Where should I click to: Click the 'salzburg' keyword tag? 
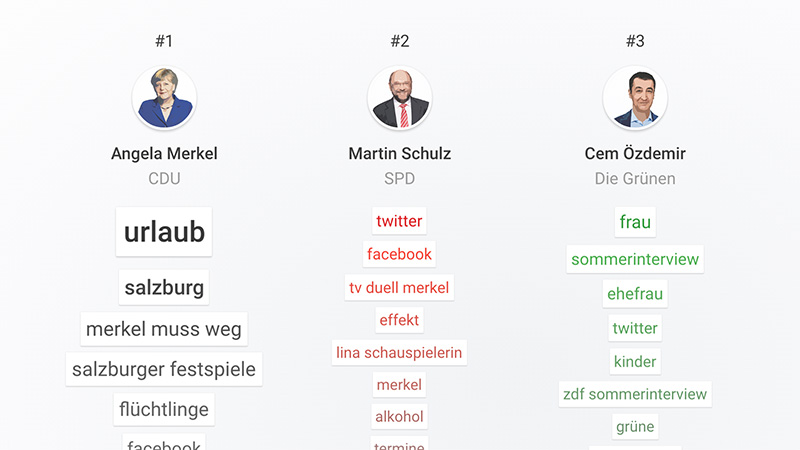point(164,288)
